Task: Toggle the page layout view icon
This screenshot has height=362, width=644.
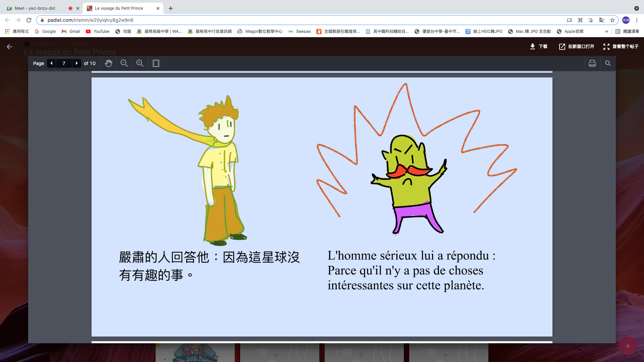Action: 156,63
